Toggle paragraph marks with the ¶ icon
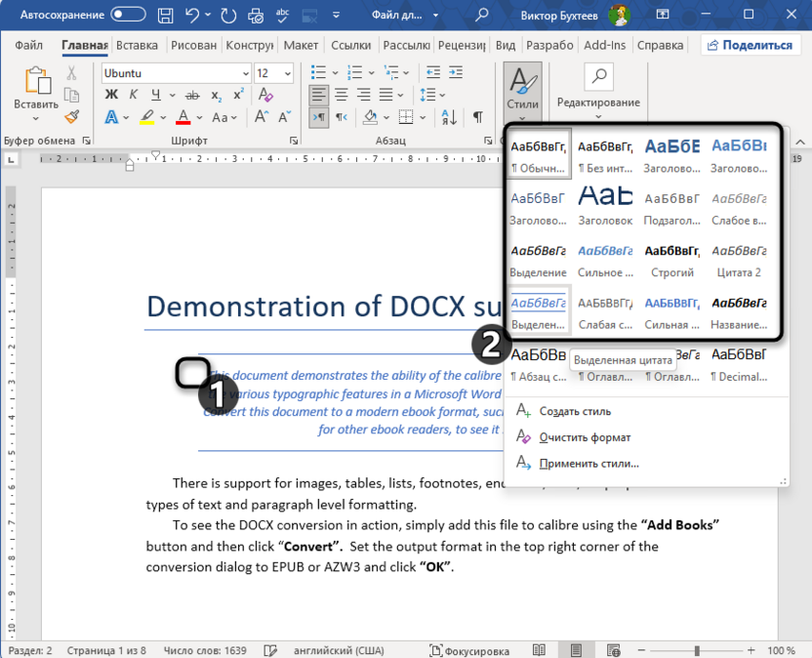The width and height of the screenshot is (812, 658). tap(477, 115)
